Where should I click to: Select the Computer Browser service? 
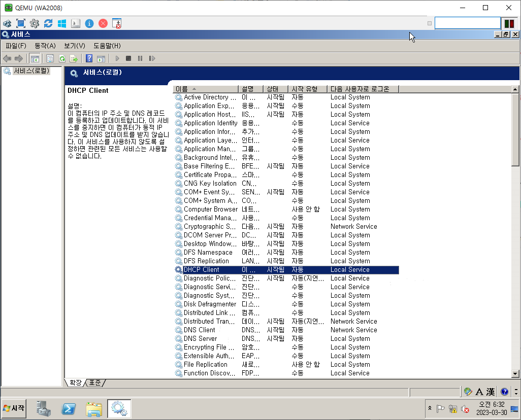pyautogui.click(x=286, y=209)
